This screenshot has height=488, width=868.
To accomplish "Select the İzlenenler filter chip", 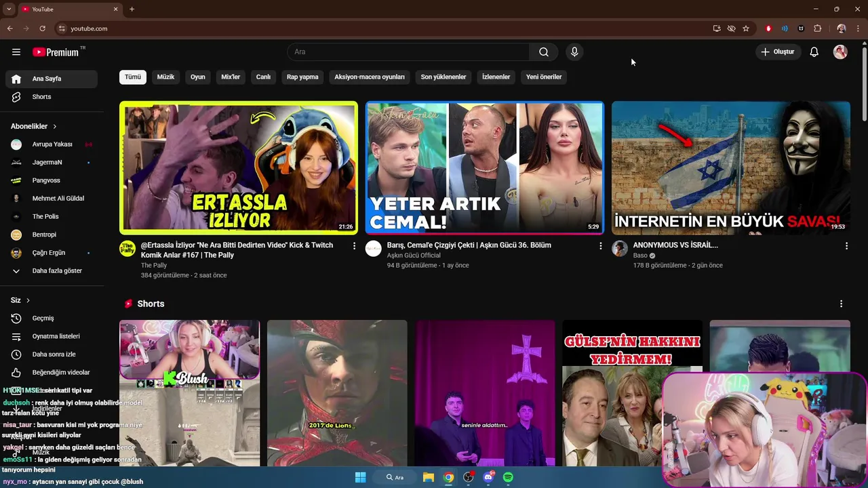I will click(496, 77).
